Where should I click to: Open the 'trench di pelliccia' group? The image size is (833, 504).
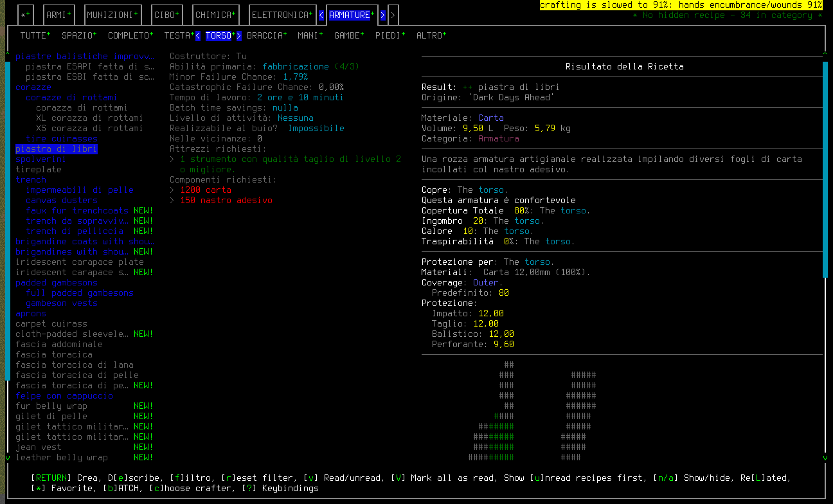point(75,231)
